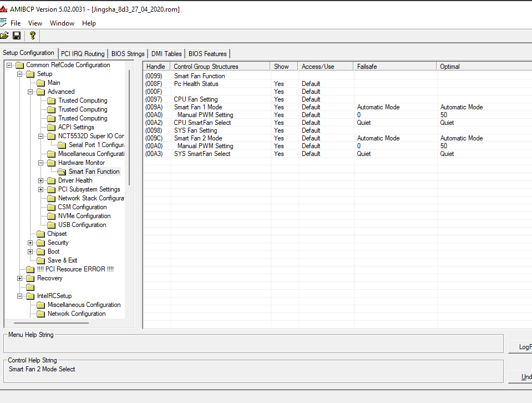Collapse the Advanced tree node
The width and height of the screenshot is (532, 403).
click(30, 92)
